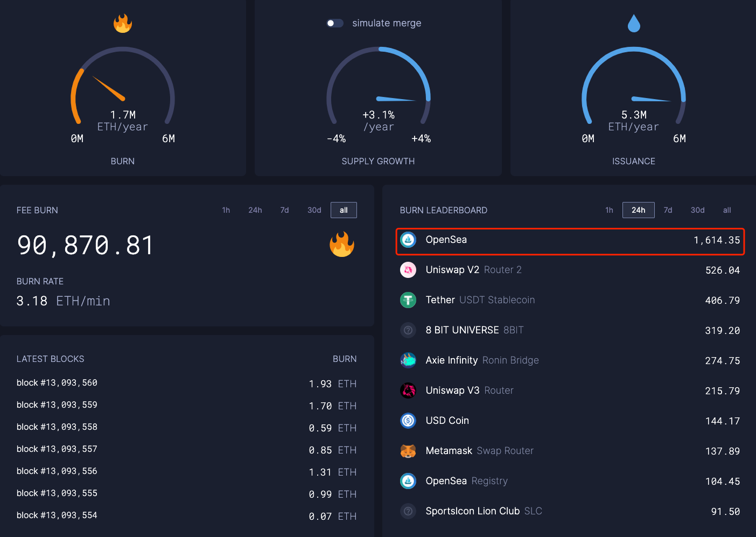Click SportsIcon Lion Club SLC entry name
756x537 pixels.
484,511
